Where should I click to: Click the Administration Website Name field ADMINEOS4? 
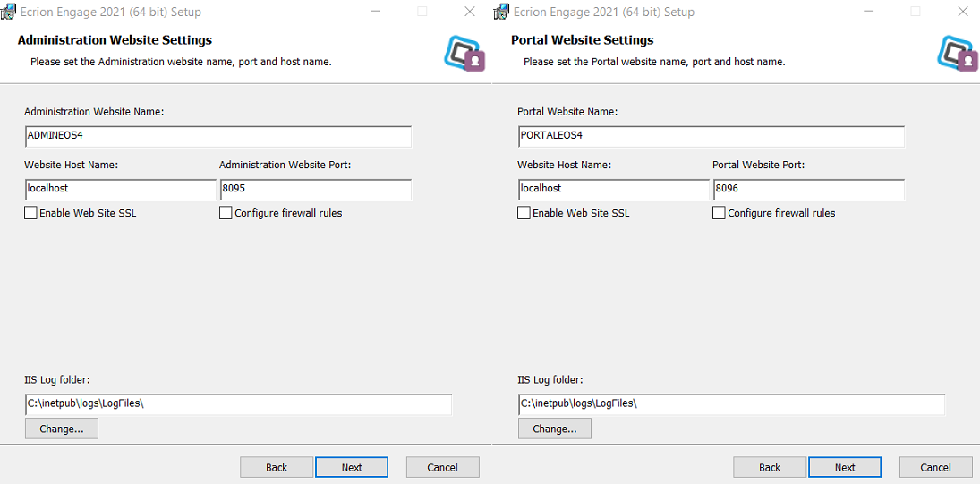(218, 136)
